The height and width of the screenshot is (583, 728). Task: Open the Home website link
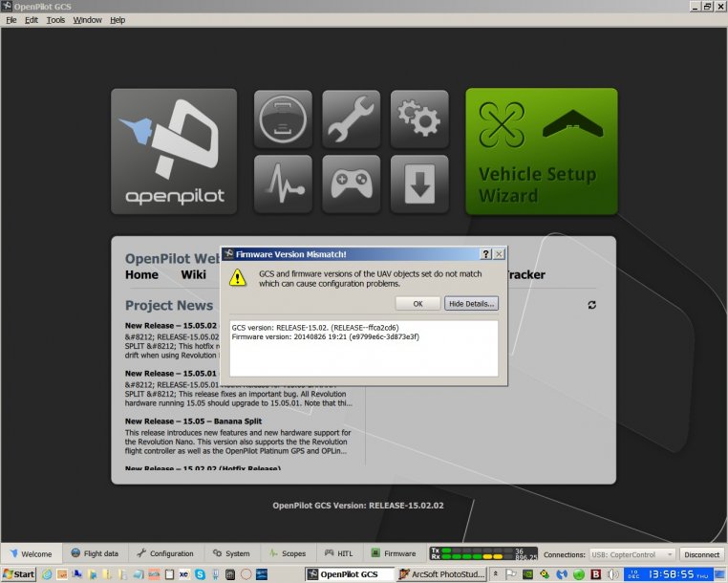pos(141,275)
